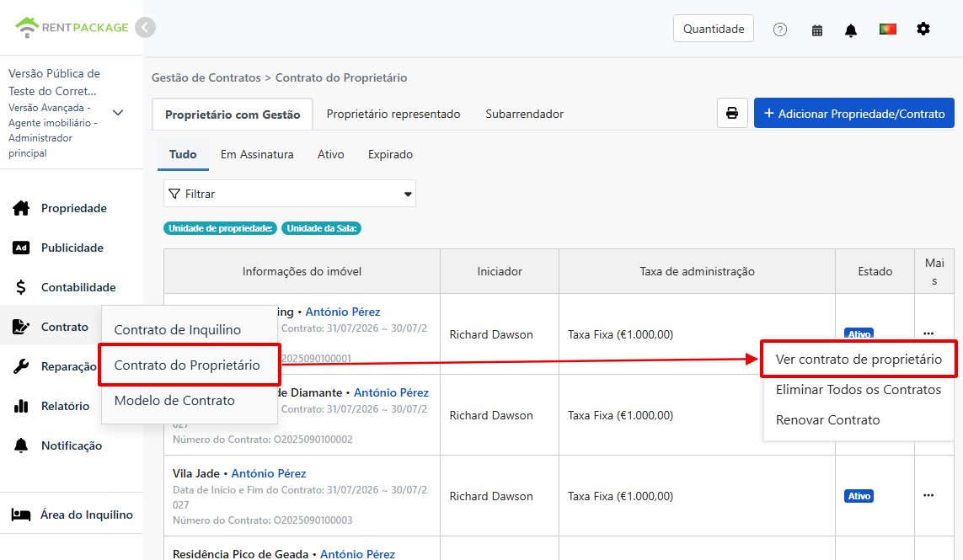Open the settings gear icon
Viewport: 963px width, 560px height.
[923, 29]
